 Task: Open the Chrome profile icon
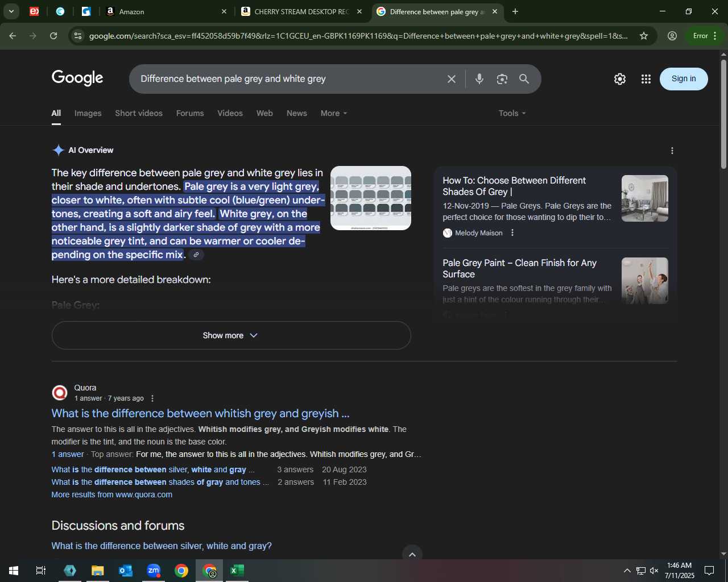[672, 36]
